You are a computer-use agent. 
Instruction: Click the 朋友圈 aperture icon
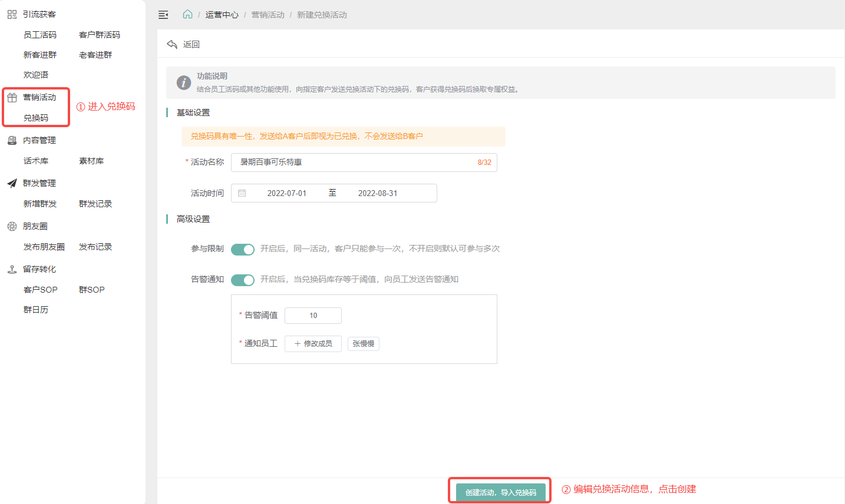point(12,226)
